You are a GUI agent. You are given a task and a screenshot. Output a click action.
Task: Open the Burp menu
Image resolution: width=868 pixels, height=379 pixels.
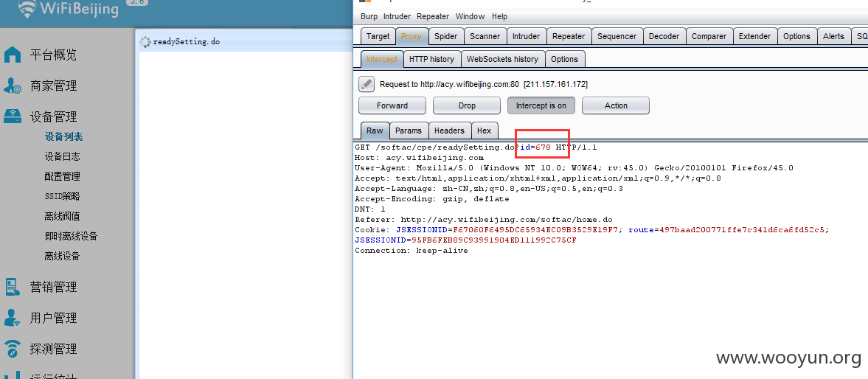369,17
